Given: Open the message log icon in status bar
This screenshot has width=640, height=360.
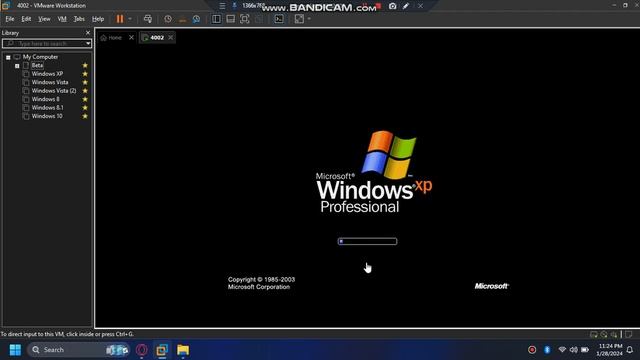Looking at the screenshot, I should point(629,334).
